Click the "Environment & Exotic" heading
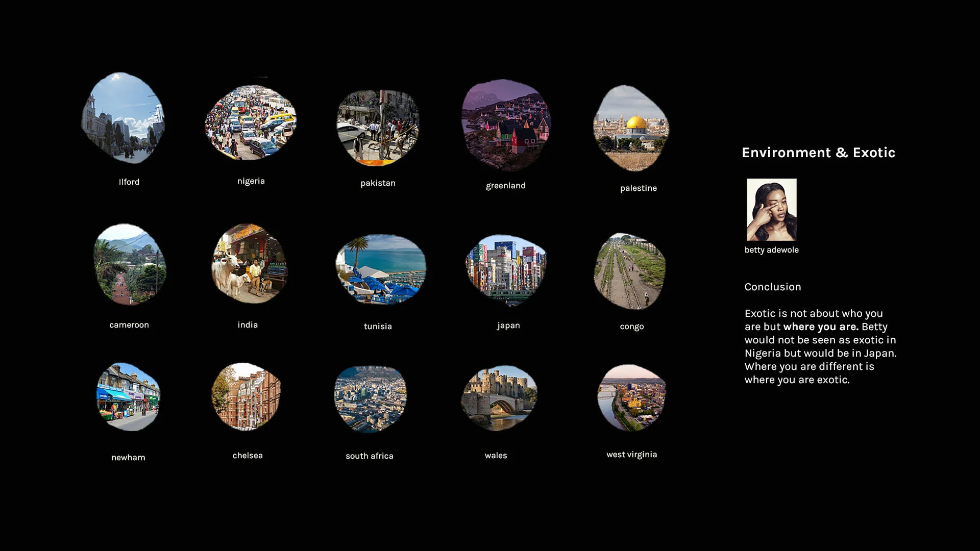 coord(818,153)
